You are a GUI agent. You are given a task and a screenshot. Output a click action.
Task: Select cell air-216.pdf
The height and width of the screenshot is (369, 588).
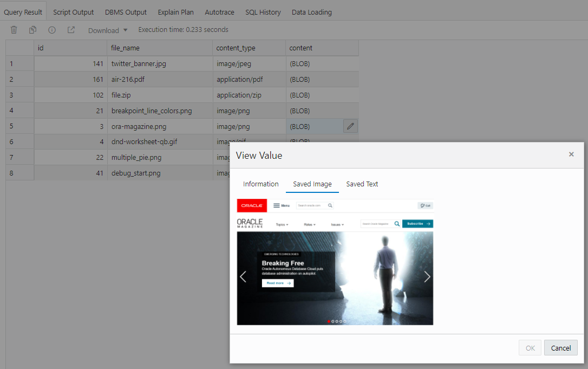point(160,80)
